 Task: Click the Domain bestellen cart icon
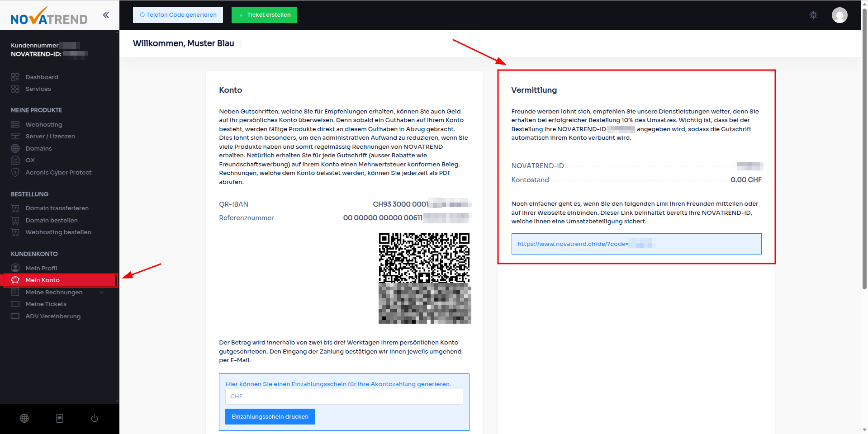click(x=15, y=220)
